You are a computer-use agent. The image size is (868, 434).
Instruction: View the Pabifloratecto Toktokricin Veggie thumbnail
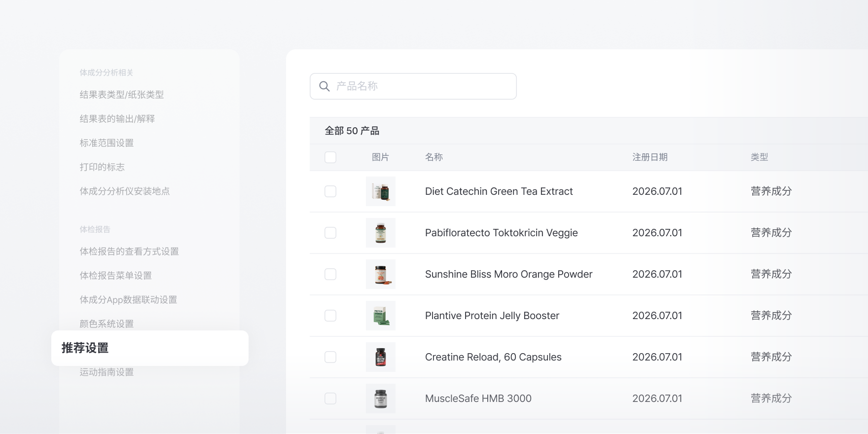point(381,233)
